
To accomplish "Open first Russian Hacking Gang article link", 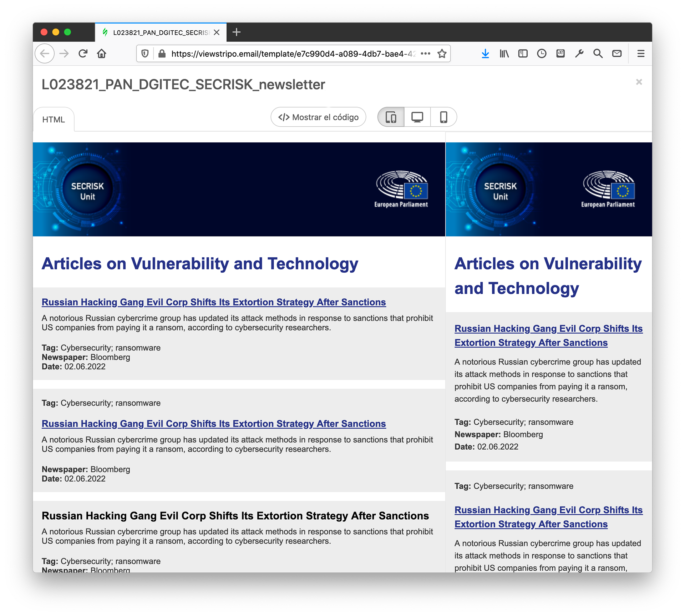I will (213, 302).
